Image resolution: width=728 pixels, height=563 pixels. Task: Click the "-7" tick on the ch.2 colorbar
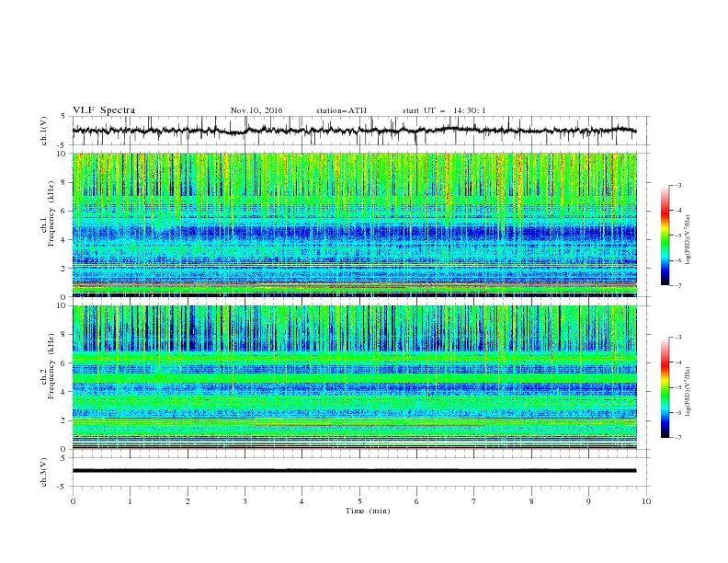click(x=677, y=438)
